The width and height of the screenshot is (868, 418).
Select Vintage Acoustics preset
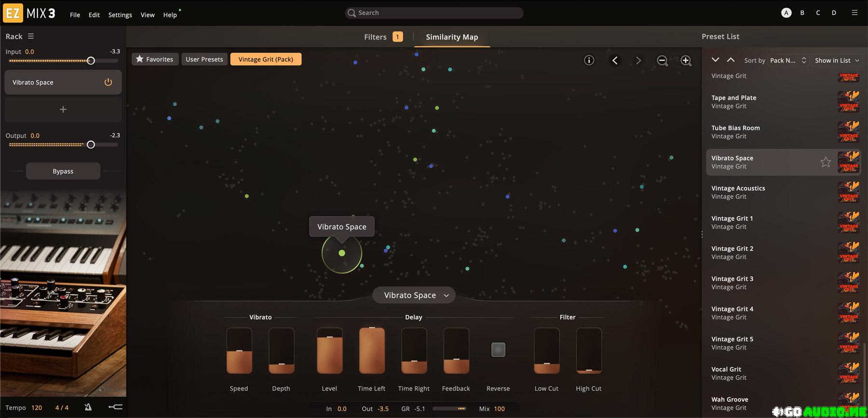coord(784,192)
